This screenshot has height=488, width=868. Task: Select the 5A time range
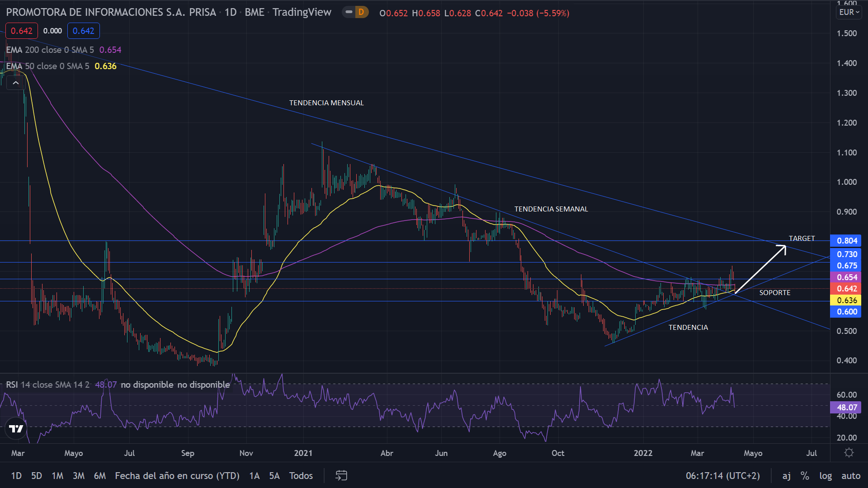pos(274,475)
